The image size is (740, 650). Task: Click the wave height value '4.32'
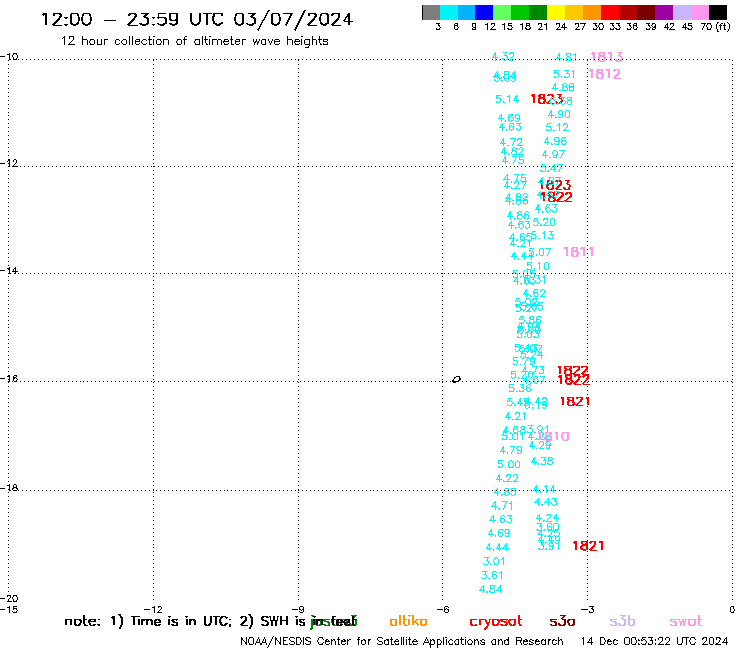503,57
